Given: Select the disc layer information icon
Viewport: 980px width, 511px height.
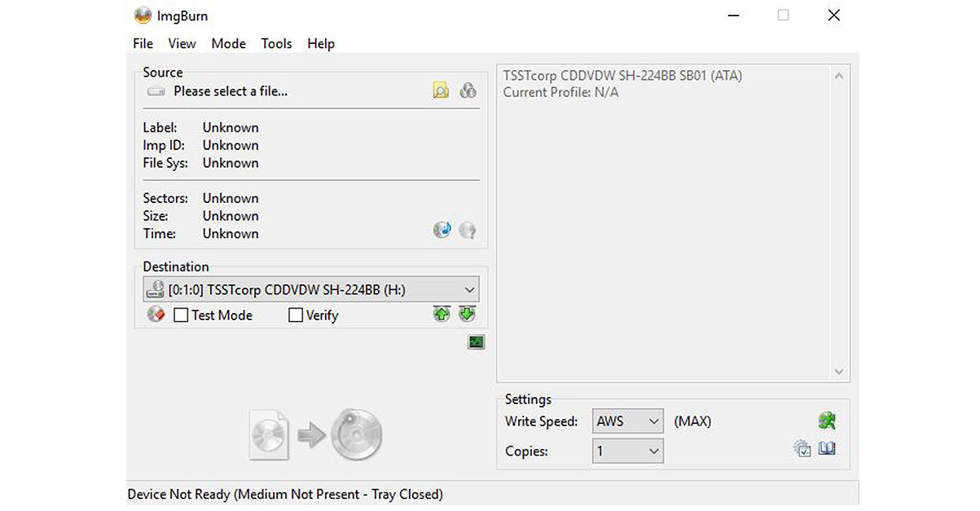Looking at the screenshot, I should pyautogui.click(x=468, y=90).
